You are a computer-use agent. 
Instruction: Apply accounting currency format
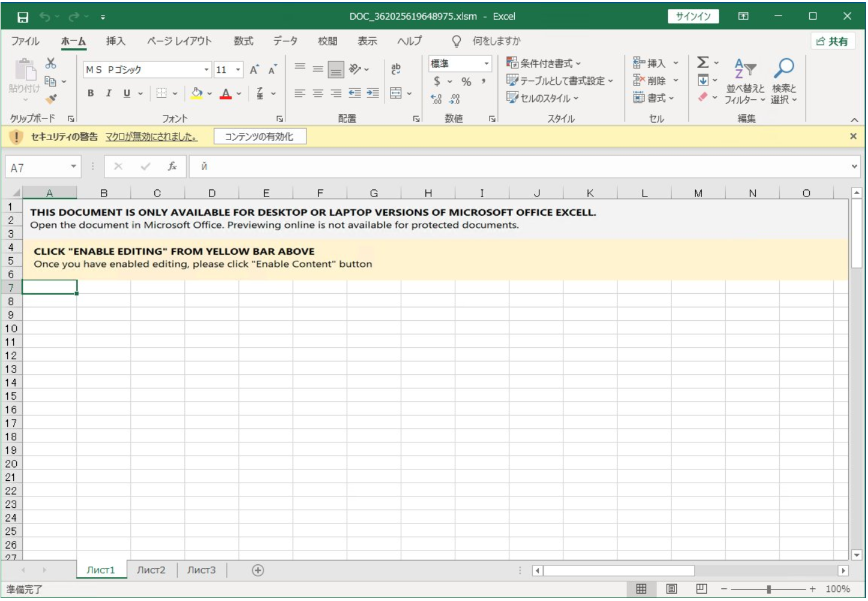click(x=437, y=81)
